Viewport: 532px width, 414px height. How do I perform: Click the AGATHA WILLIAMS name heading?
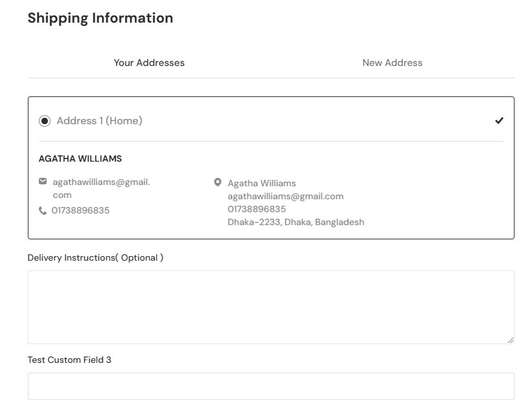80,158
